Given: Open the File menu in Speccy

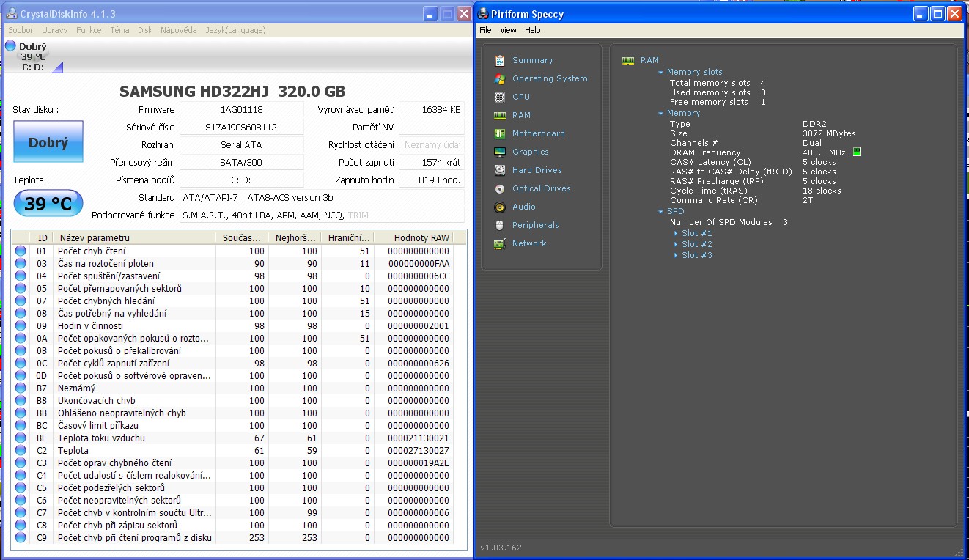Looking at the screenshot, I should click(x=485, y=30).
